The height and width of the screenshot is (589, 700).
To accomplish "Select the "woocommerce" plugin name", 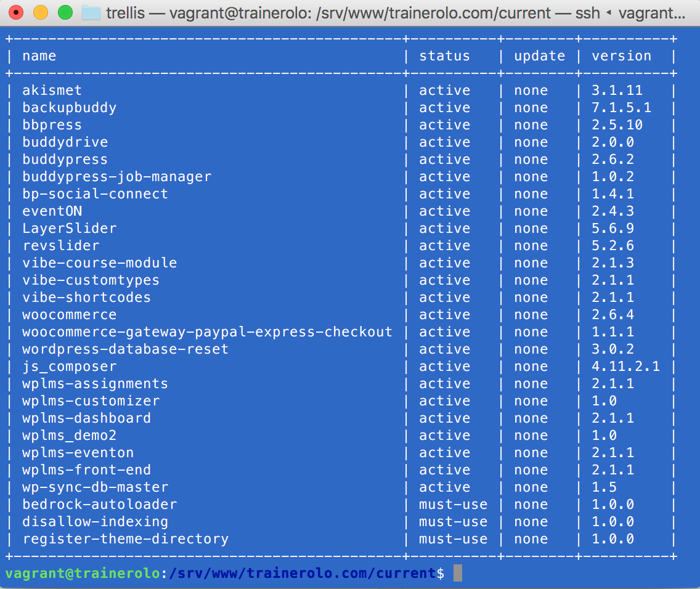I will tap(70, 315).
